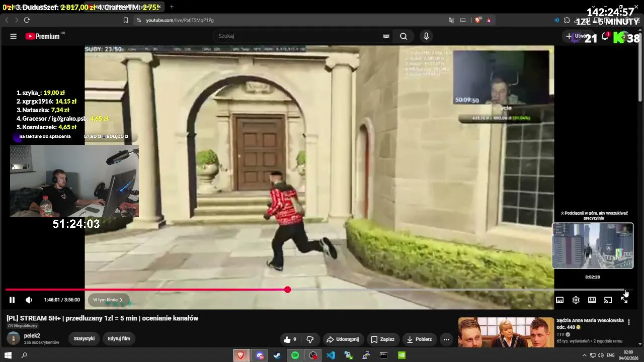Image resolution: width=644 pixels, height=362 pixels.
Task: Click the '1:46:01 / 3:56:00' time display
Action: click(62, 300)
